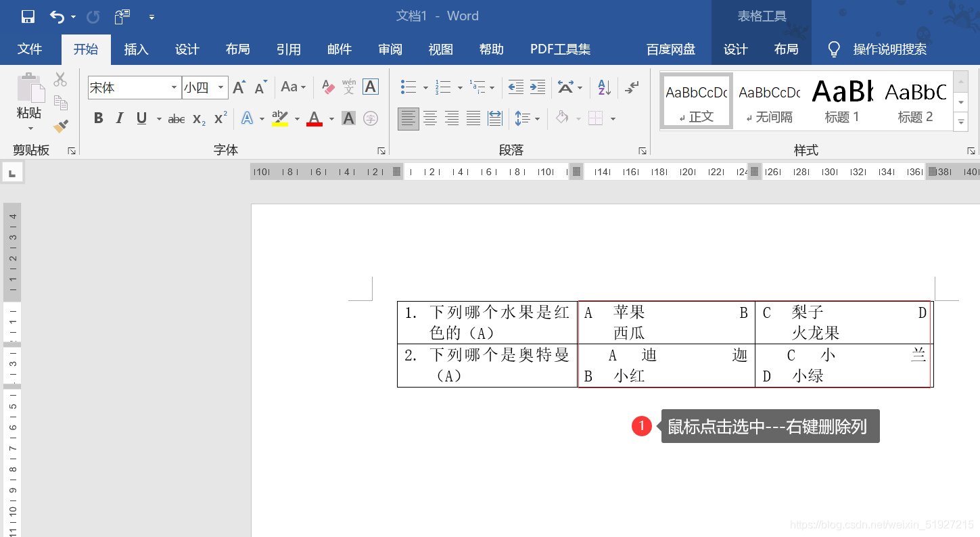Apply text effects A icon
Screen dimensions: 980x537
coord(247,118)
